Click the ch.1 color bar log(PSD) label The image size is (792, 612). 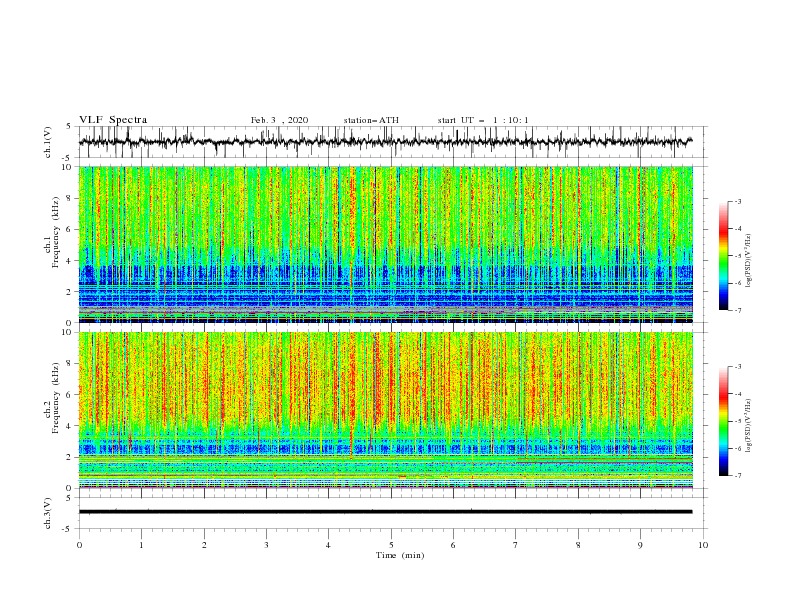tap(749, 261)
